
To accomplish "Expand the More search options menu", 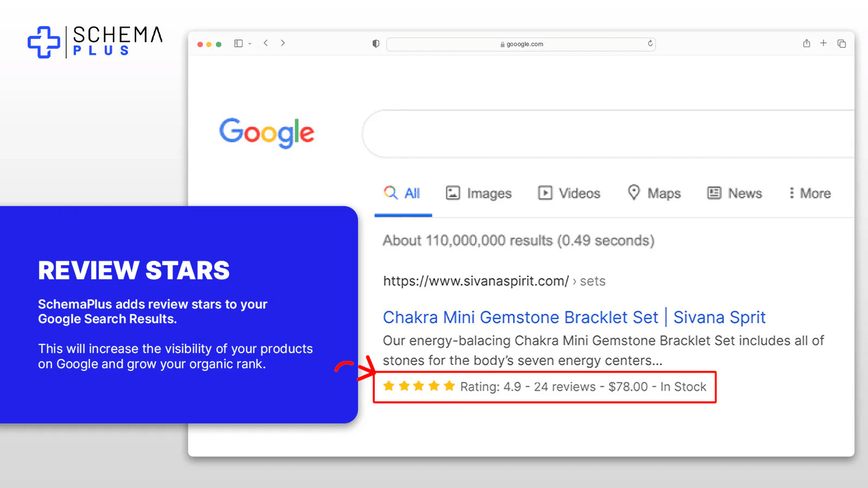I will [808, 193].
